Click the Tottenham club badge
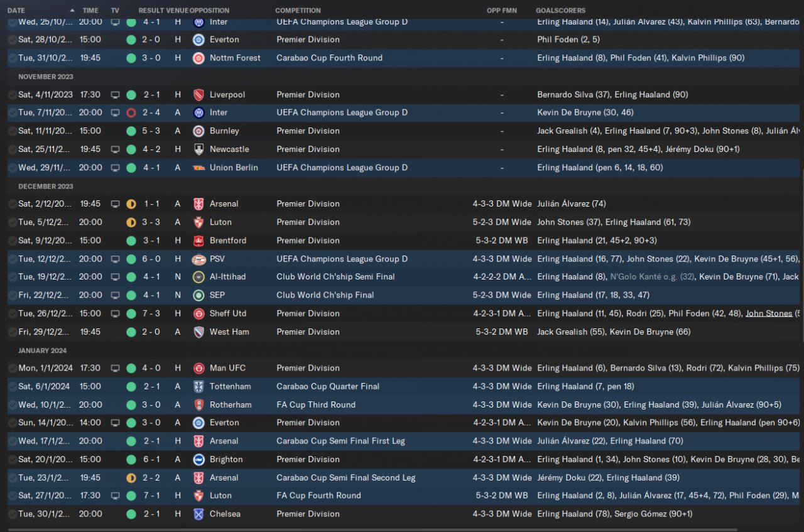This screenshot has height=532, width=804. pos(198,386)
